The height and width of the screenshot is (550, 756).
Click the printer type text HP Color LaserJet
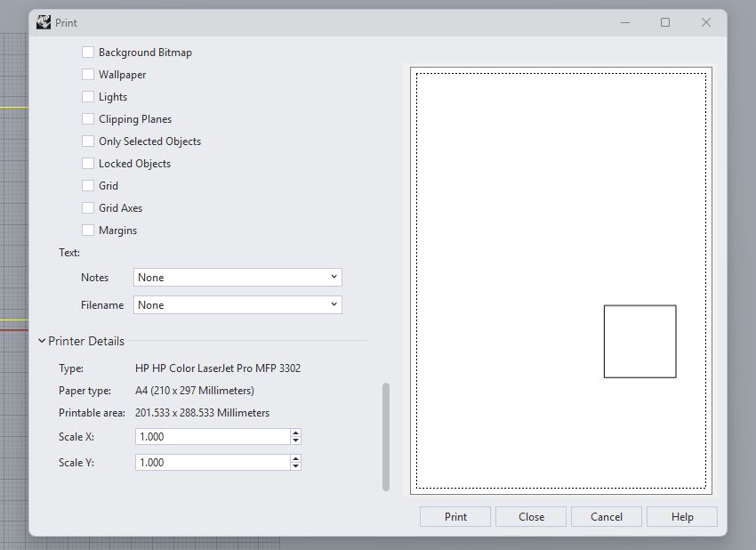click(218, 368)
